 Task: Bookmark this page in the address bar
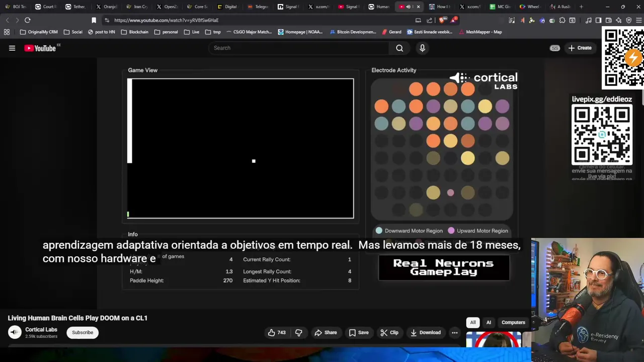94,20
